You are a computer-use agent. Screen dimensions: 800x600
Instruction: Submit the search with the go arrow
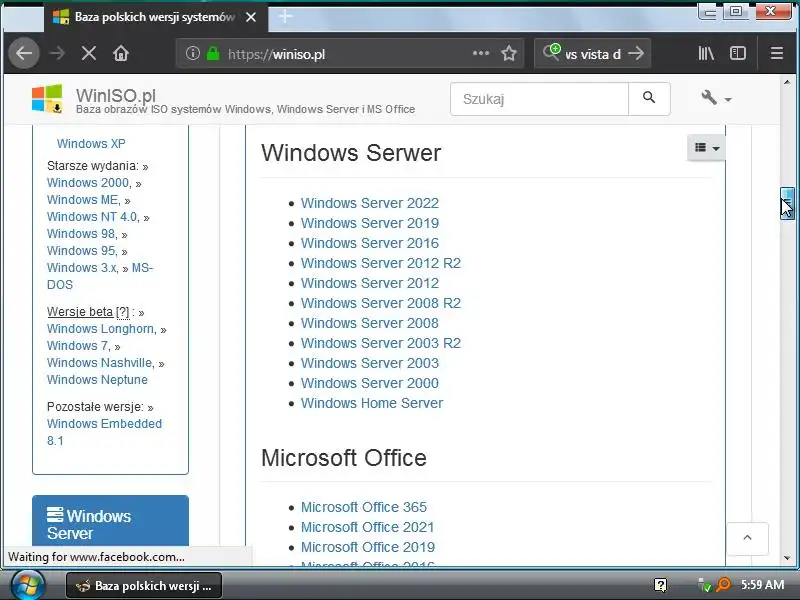(x=636, y=53)
